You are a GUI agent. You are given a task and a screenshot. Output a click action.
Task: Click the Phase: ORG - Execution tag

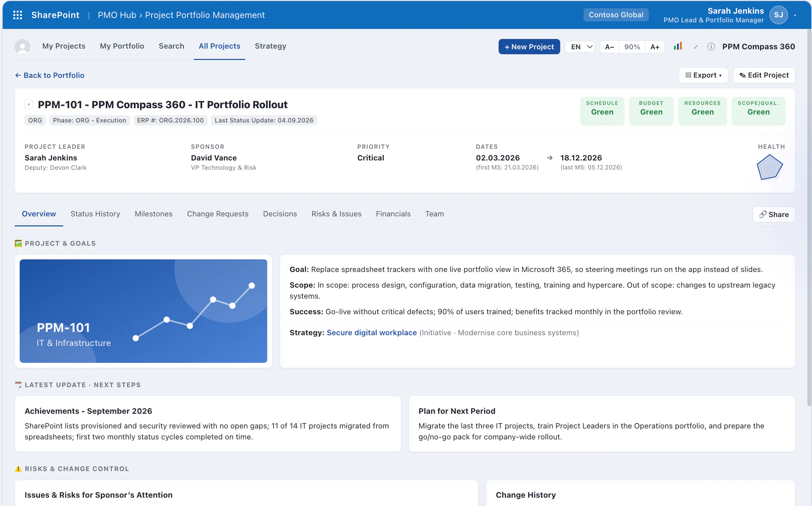[x=89, y=121]
